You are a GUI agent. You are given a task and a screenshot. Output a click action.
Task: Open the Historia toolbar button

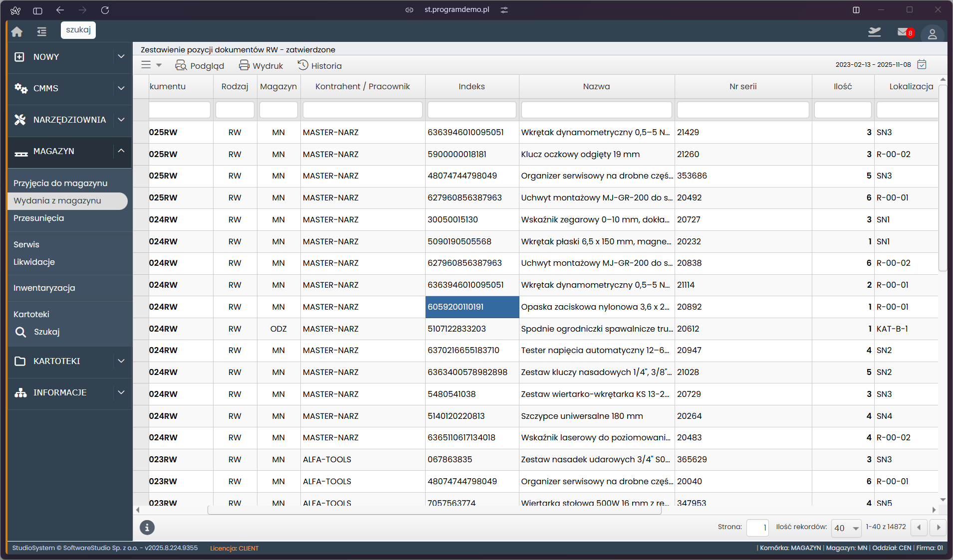pyautogui.click(x=320, y=65)
